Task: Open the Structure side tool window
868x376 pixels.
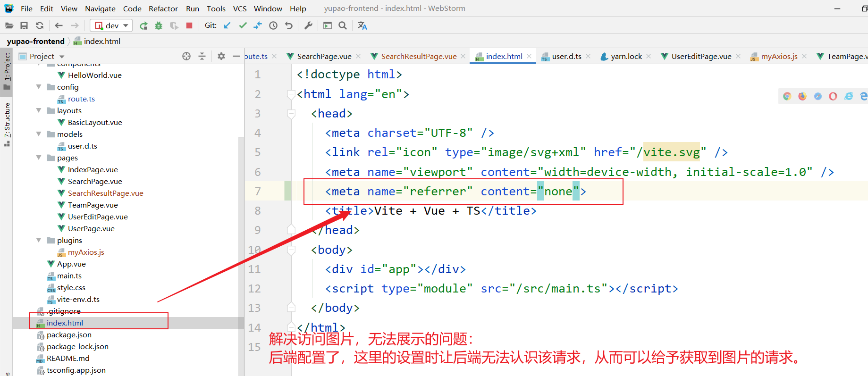Action: [x=7, y=124]
